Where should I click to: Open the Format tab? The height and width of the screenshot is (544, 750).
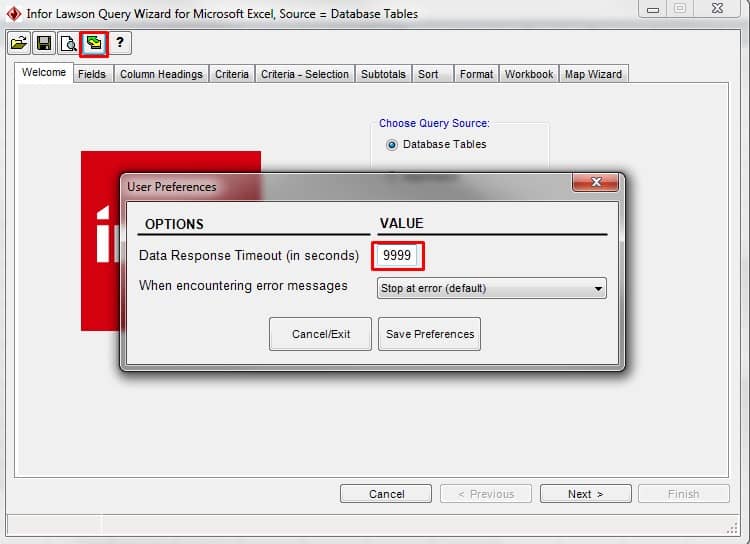click(476, 74)
